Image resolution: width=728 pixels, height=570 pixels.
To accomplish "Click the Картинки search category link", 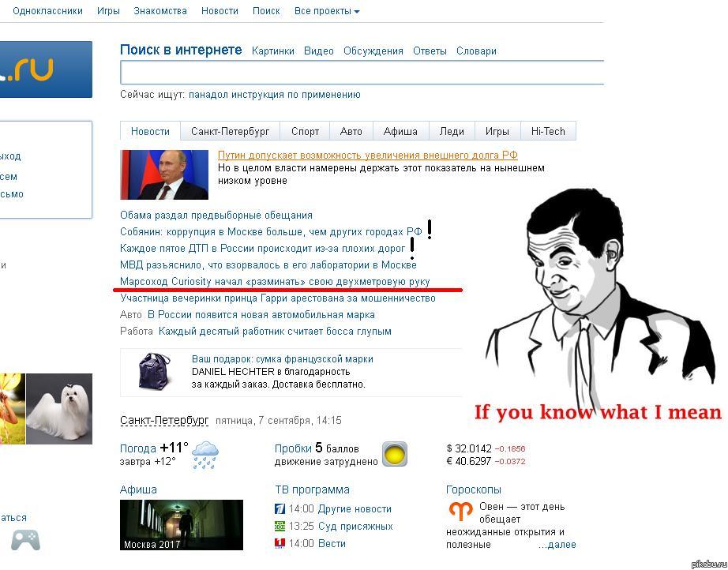I will coord(273,51).
